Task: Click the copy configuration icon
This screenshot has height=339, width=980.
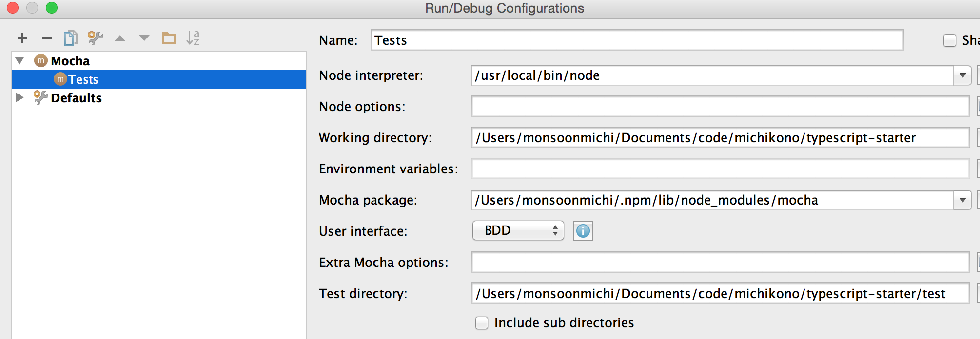Action: 71,38
